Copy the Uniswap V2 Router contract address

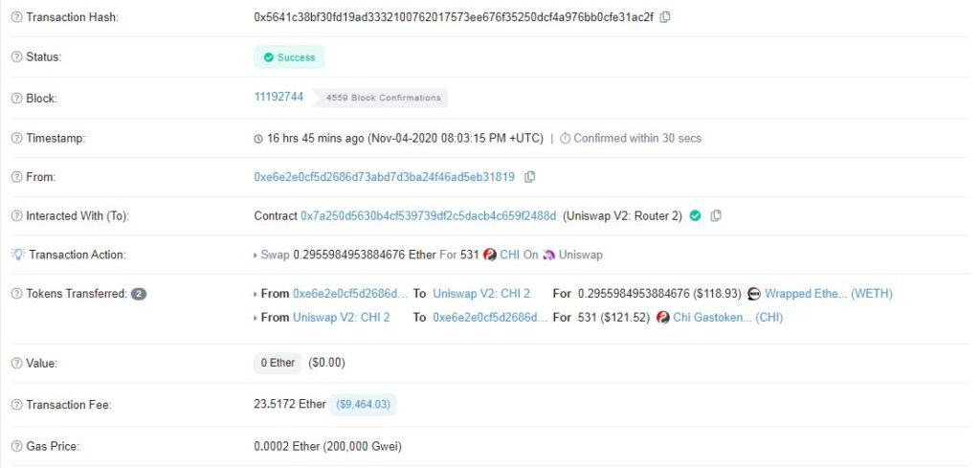coord(716,215)
